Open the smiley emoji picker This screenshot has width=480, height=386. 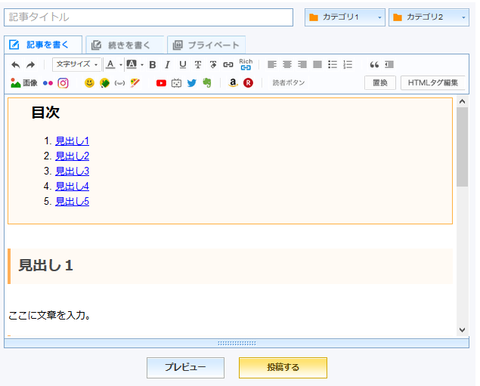[89, 83]
